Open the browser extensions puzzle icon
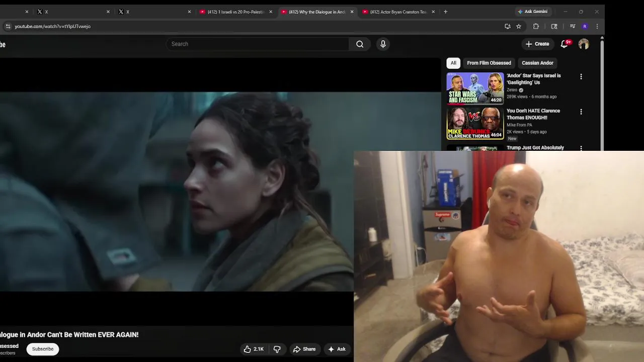Screen dimensions: 644x362 536,26
